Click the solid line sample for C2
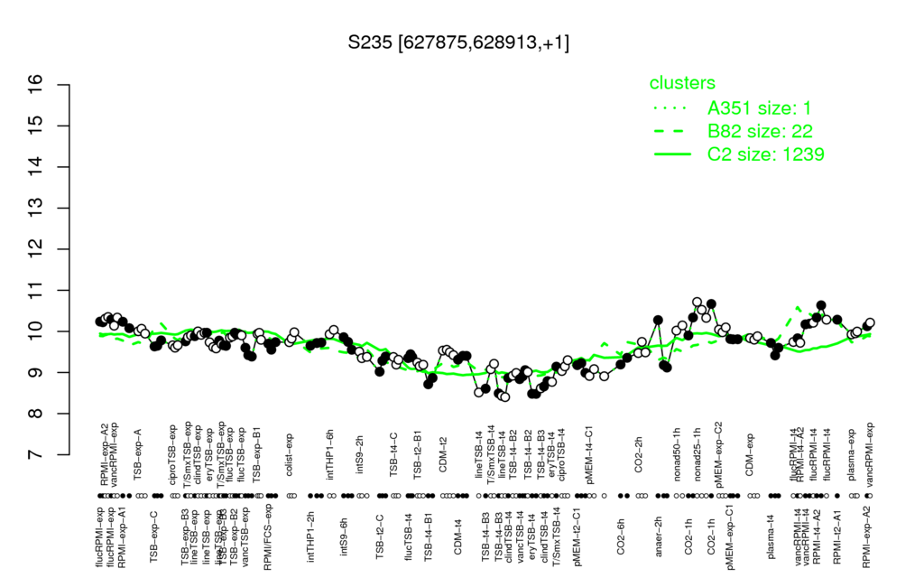The image size is (924, 578). click(672, 154)
